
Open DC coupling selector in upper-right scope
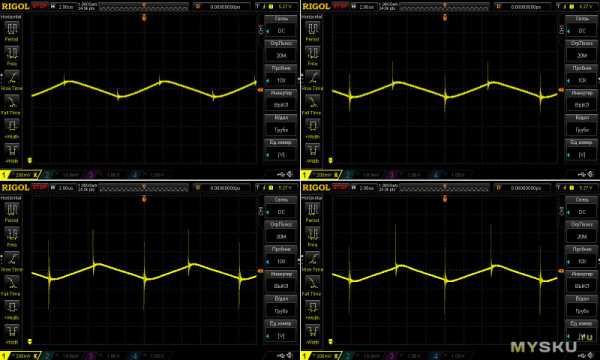pos(581,30)
